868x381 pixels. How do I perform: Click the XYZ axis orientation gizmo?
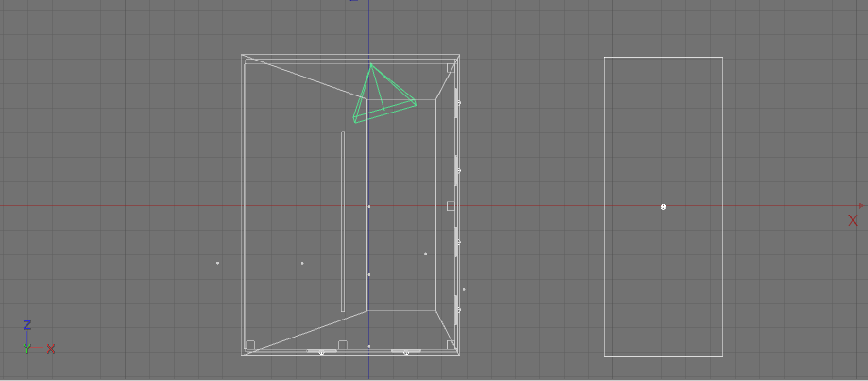[x=39, y=337]
